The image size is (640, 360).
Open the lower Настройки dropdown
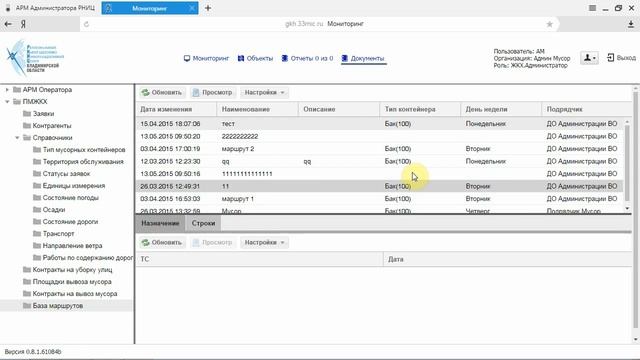pos(264,242)
